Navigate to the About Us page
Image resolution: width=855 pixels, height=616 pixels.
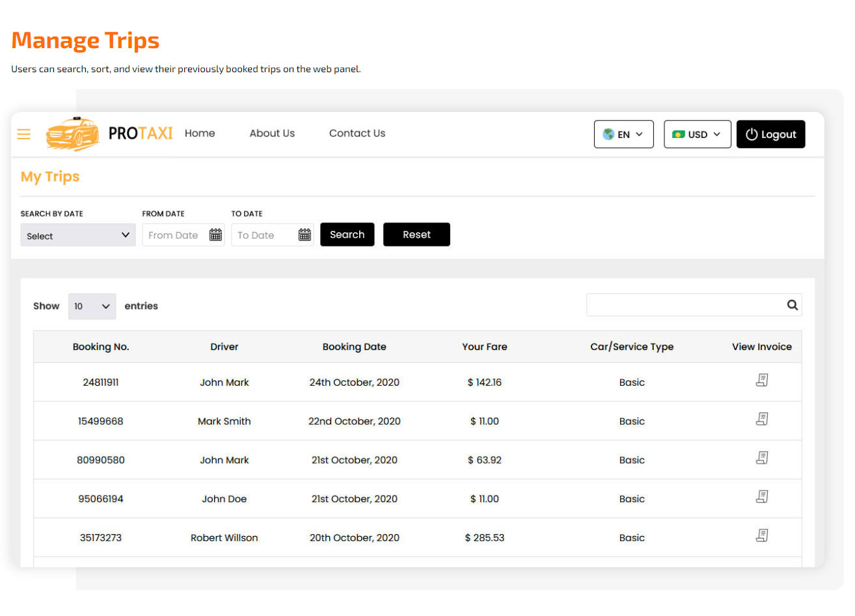[272, 133]
